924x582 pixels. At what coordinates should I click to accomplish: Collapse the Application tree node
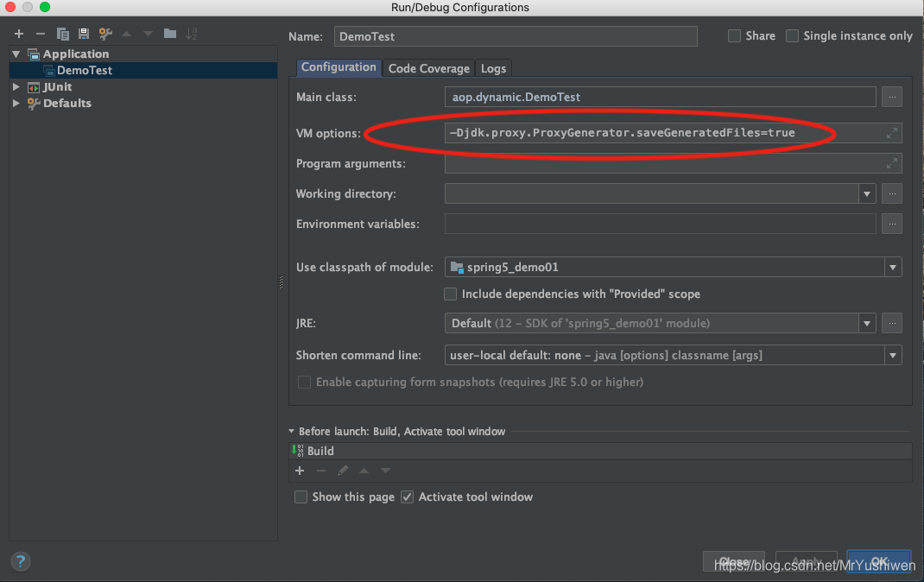point(16,54)
